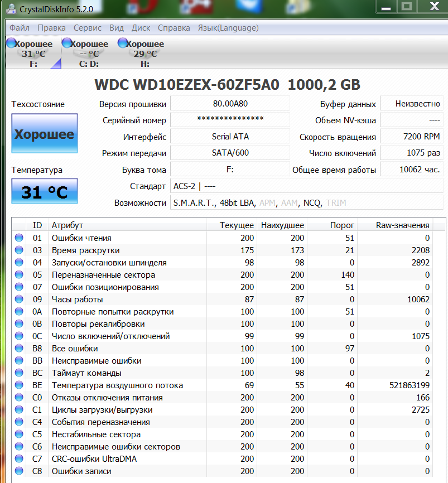Click raw value 2725 in row C1

[421, 410]
